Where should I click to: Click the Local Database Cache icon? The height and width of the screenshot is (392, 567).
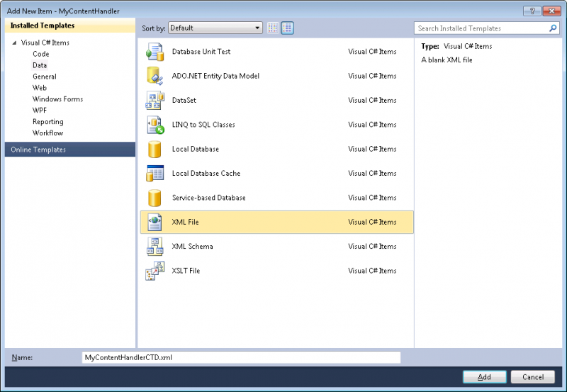pos(155,173)
